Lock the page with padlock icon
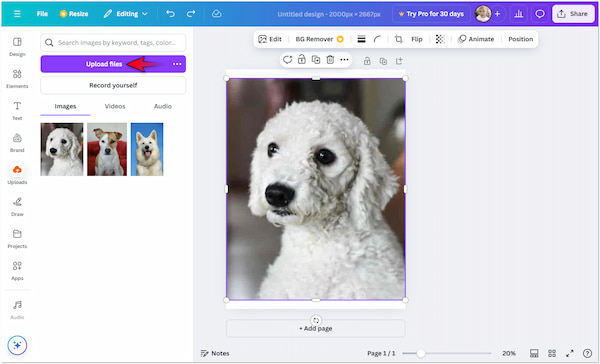The image size is (600, 364). [x=367, y=61]
